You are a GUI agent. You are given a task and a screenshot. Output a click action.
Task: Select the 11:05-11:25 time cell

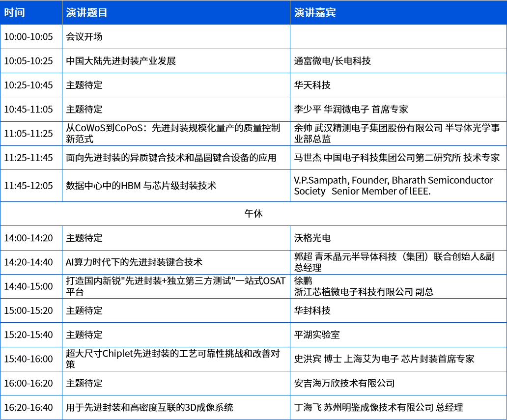(x=31, y=134)
